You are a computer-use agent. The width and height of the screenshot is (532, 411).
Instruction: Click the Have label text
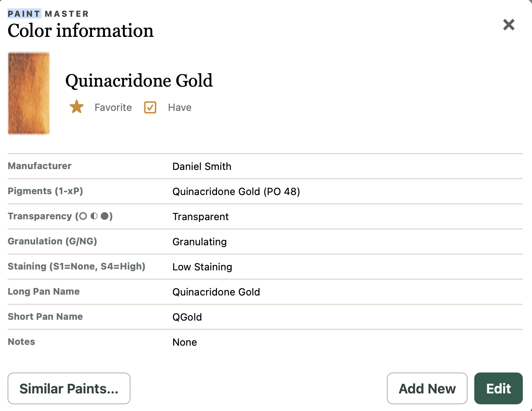pyautogui.click(x=180, y=108)
